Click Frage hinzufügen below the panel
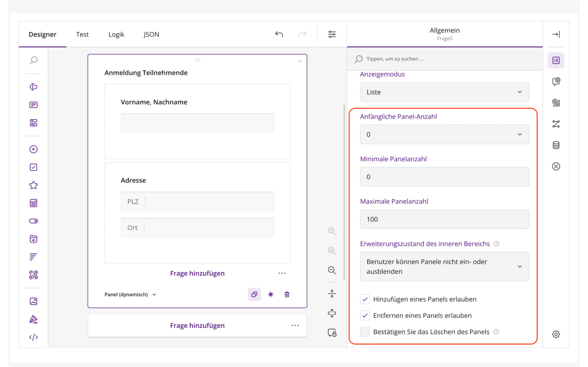Viewport: 588px width, 367px height. point(197,325)
